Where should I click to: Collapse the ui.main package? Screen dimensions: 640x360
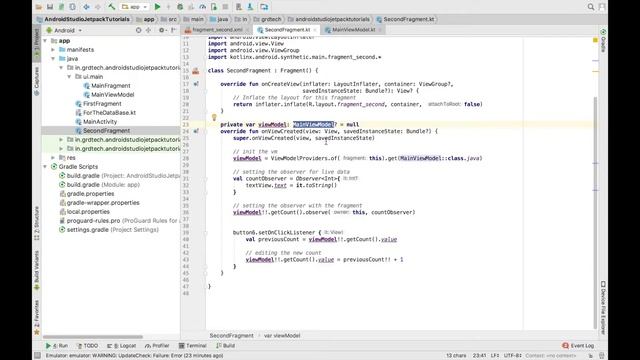[69, 77]
